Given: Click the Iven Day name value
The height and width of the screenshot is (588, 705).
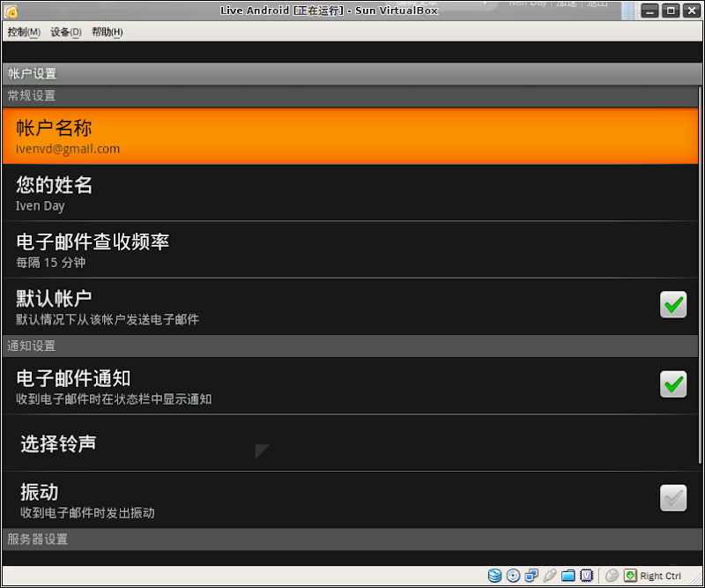Looking at the screenshot, I should (x=41, y=206).
